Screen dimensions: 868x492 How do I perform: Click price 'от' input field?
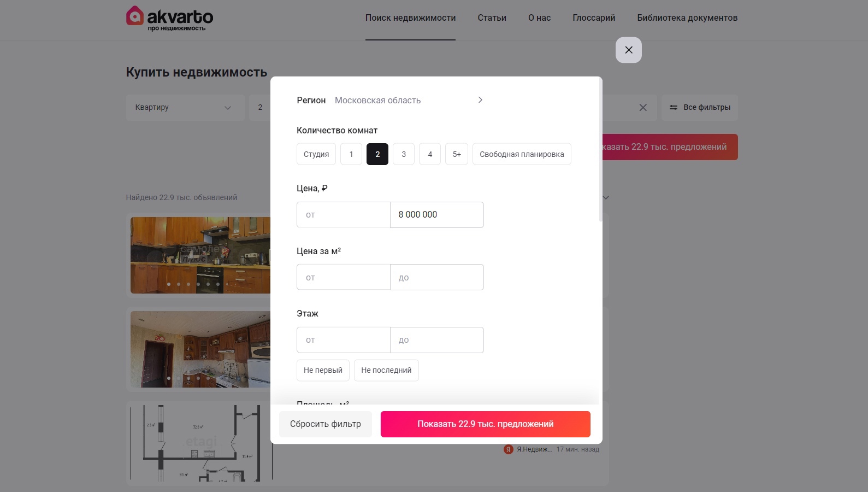344,215
